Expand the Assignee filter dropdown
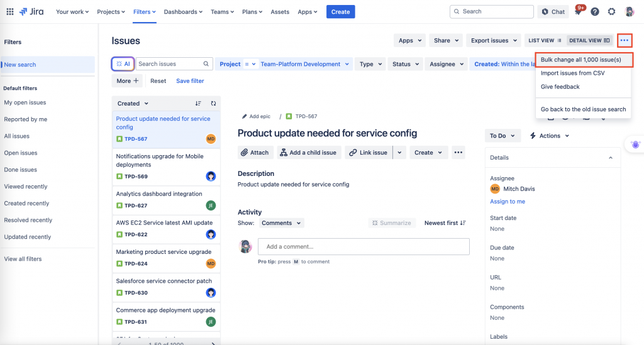 pos(447,64)
